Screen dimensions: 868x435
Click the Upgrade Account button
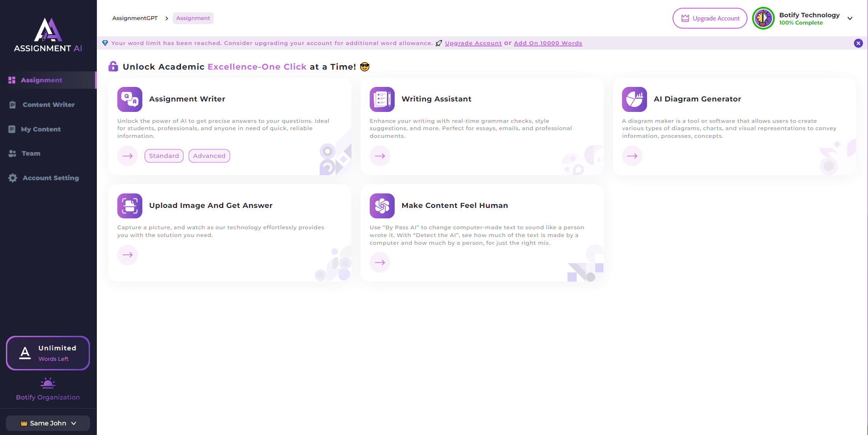(709, 18)
